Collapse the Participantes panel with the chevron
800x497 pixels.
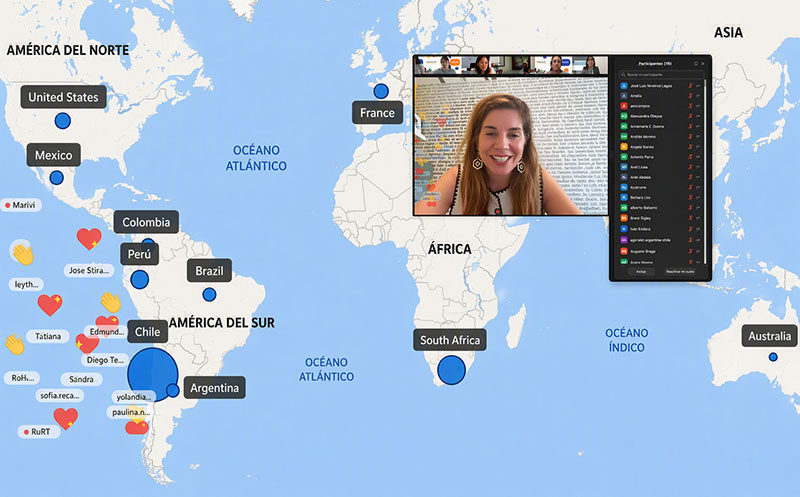click(703, 64)
